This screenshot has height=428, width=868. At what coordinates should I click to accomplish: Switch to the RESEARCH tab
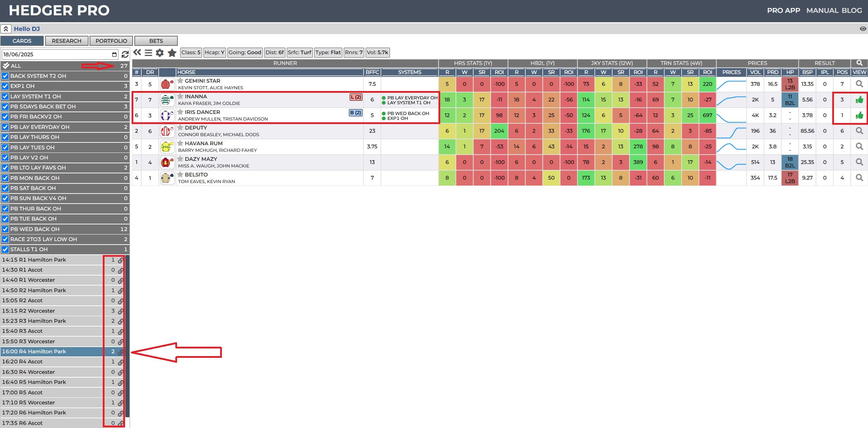(67, 41)
